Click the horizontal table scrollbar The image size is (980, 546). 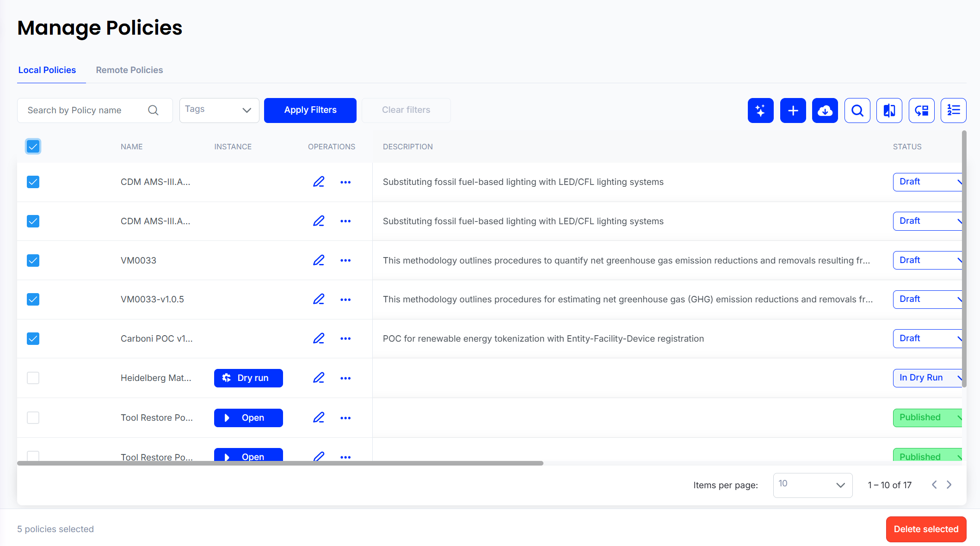tap(280, 463)
